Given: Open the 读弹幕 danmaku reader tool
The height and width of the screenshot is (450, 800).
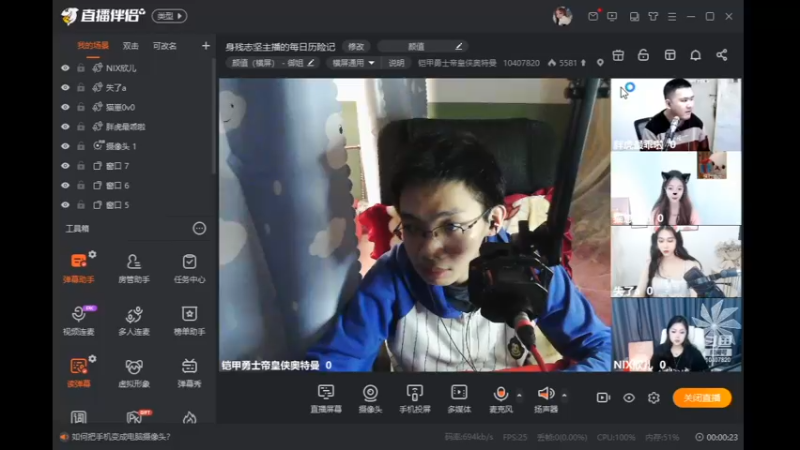Looking at the screenshot, I should pos(78,372).
